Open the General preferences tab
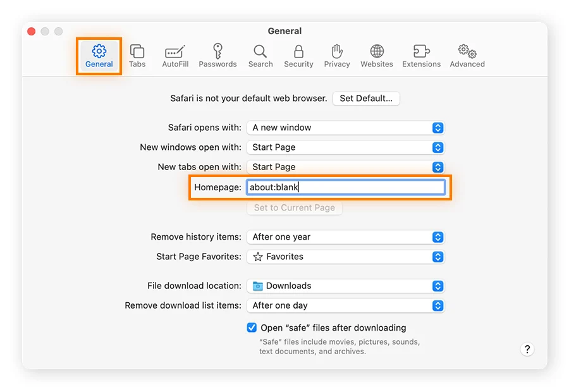 (99, 56)
